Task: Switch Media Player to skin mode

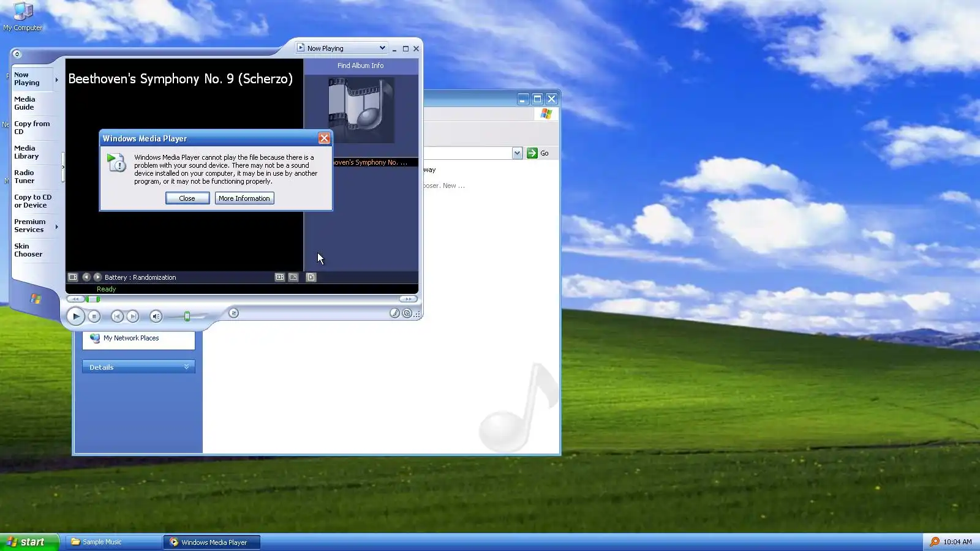Action: point(407,313)
